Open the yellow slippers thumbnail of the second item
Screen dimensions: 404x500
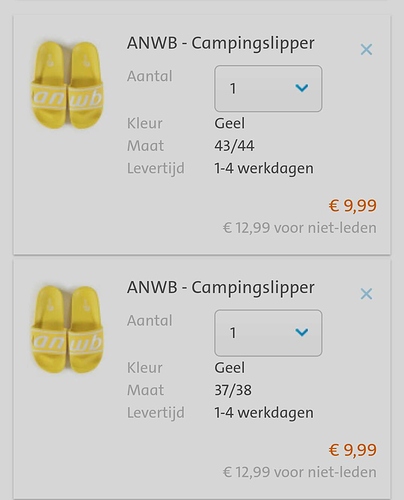point(68,329)
